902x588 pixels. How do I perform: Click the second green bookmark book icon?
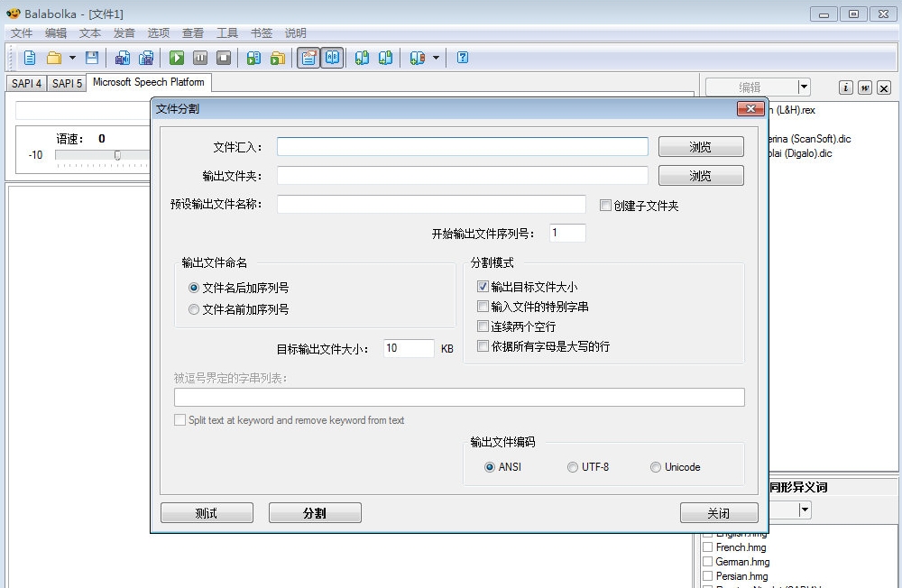click(x=385, y=58)
